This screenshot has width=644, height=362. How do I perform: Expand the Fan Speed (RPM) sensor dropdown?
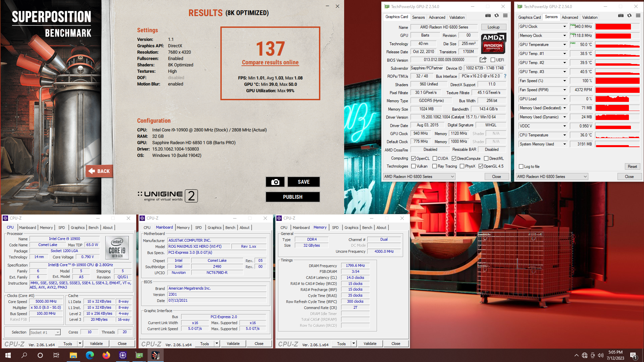pos(565,90)
